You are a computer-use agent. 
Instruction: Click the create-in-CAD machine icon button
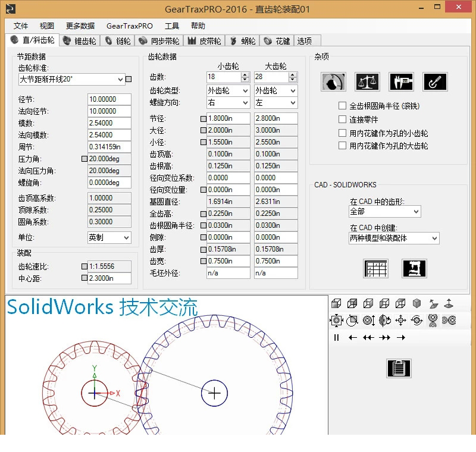pyautogui.click(x=414, y=268)
